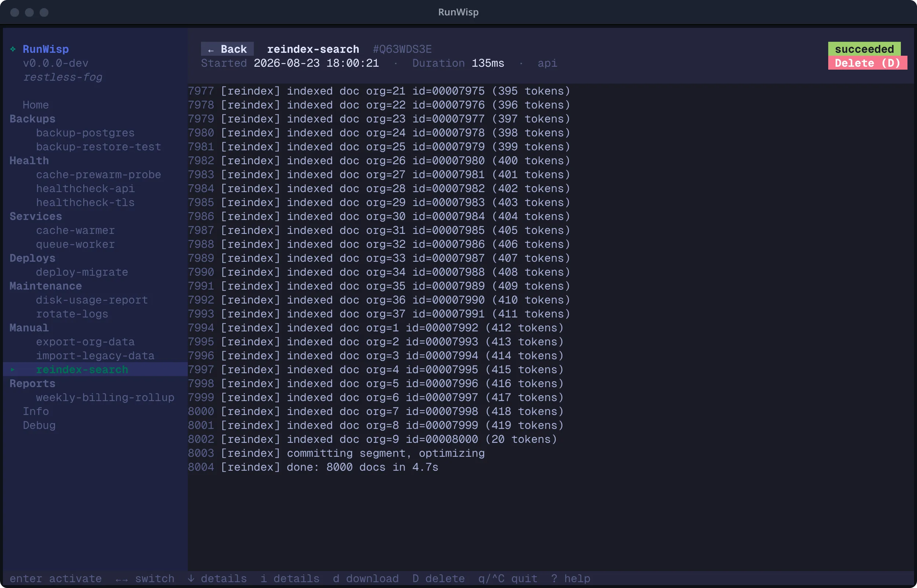Click the Deploys group heading
Image resolution: width=917 pixels, height=588 pixels.
point(33,258)
